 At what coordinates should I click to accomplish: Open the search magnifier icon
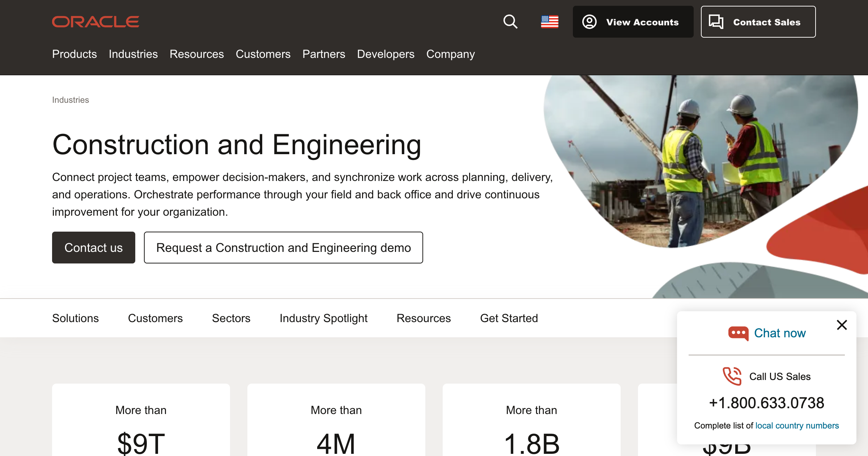click(510, 22)
